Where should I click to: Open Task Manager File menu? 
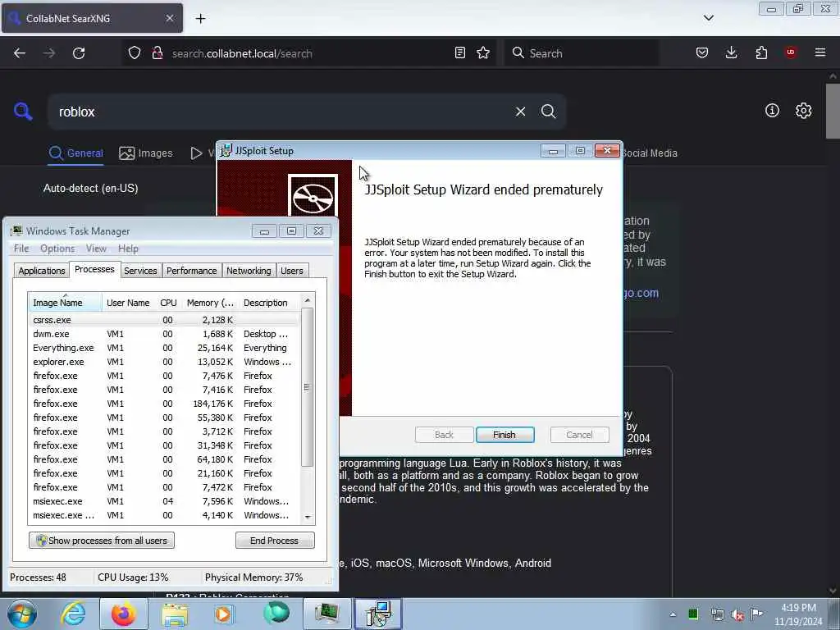click(21, 249)
